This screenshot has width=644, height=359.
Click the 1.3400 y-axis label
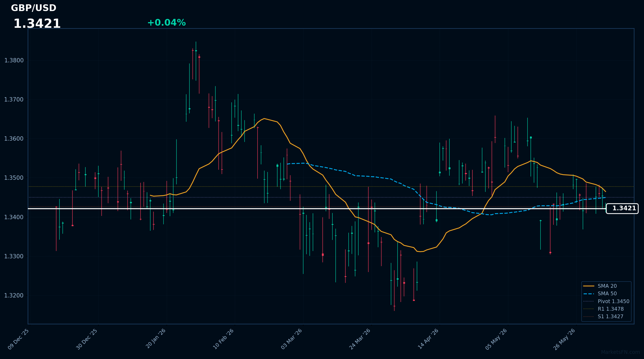14,217
